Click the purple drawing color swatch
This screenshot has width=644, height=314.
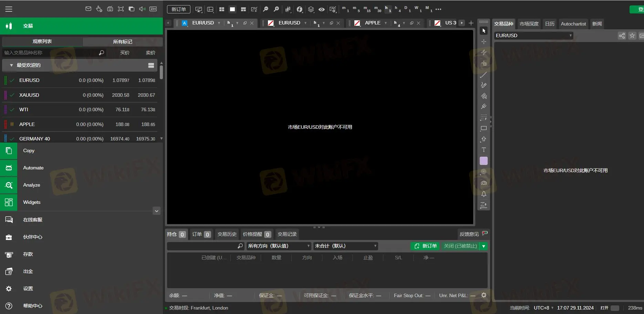(484, 161)
